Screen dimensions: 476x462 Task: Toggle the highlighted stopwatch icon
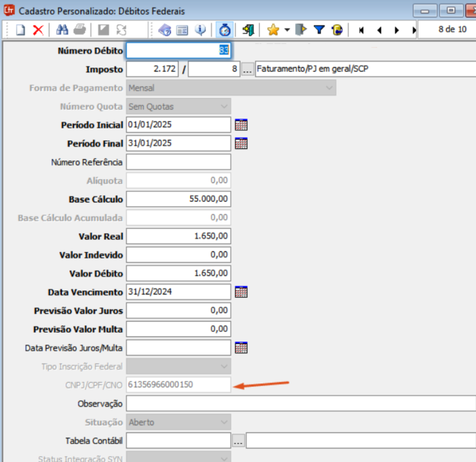coord(225,30)
